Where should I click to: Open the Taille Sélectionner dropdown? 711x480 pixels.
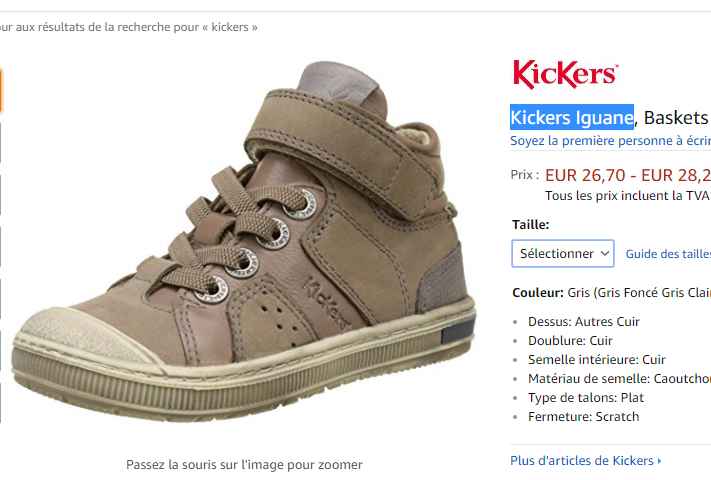(563, 253)
